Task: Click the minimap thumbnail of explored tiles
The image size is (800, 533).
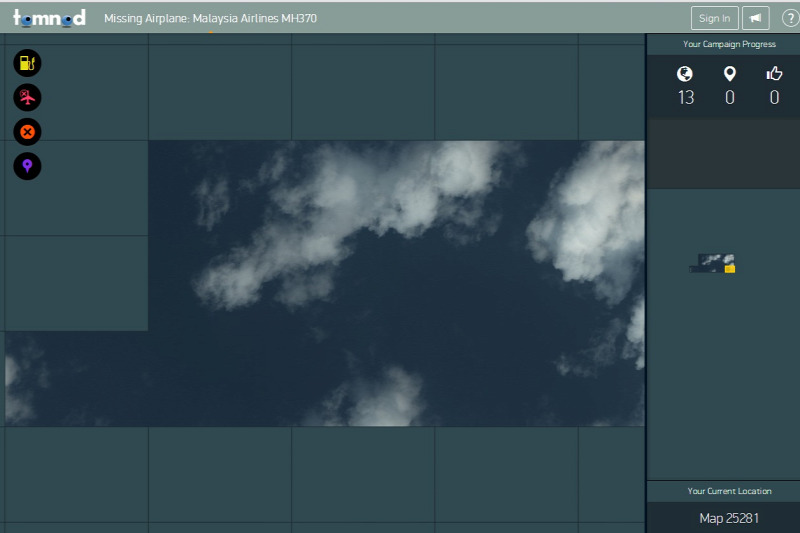Action: click(712, 263)
